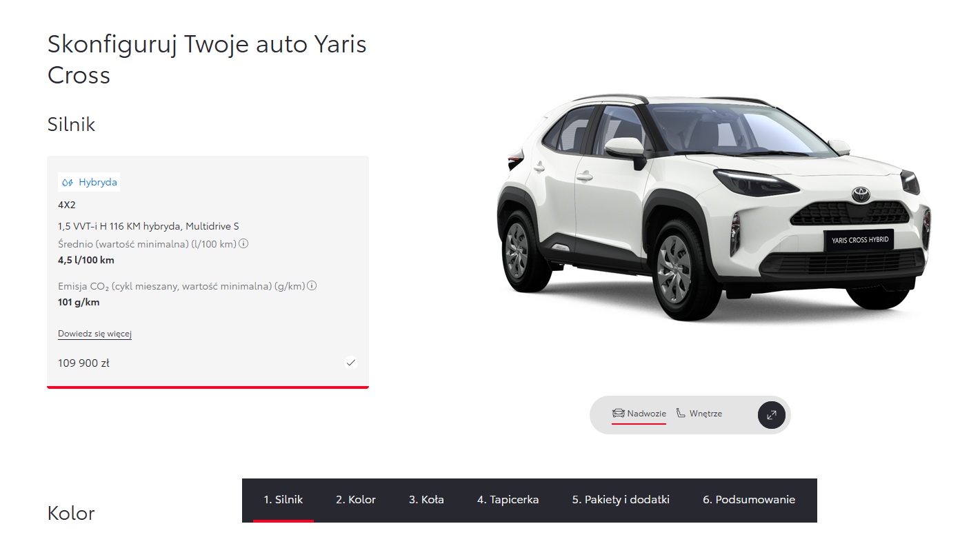Click the checkmark on the hybrid engine card
The image size is (980, 535).
[351, 363]
